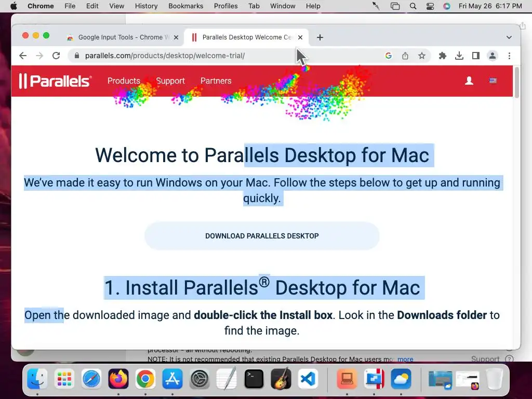Open TextEdit from the Dock
532x399 pixels.
coord(227,379)
